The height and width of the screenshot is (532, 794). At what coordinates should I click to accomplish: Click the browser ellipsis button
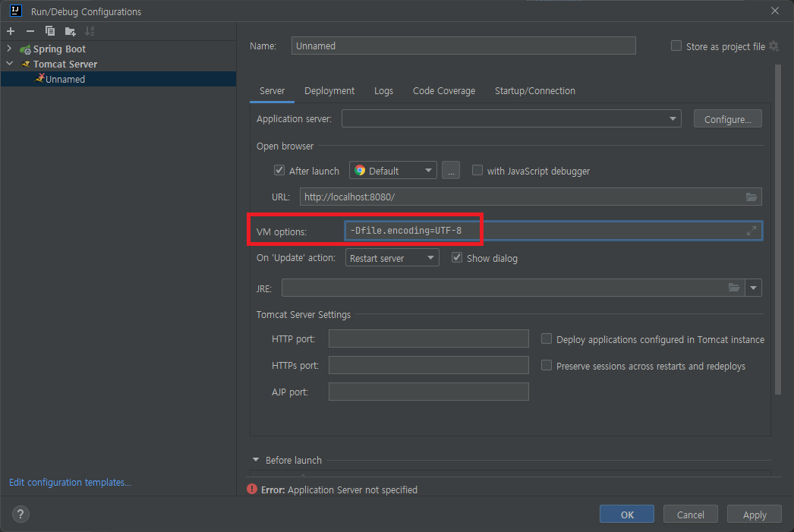pyautogui.click(x=451, y=171)
